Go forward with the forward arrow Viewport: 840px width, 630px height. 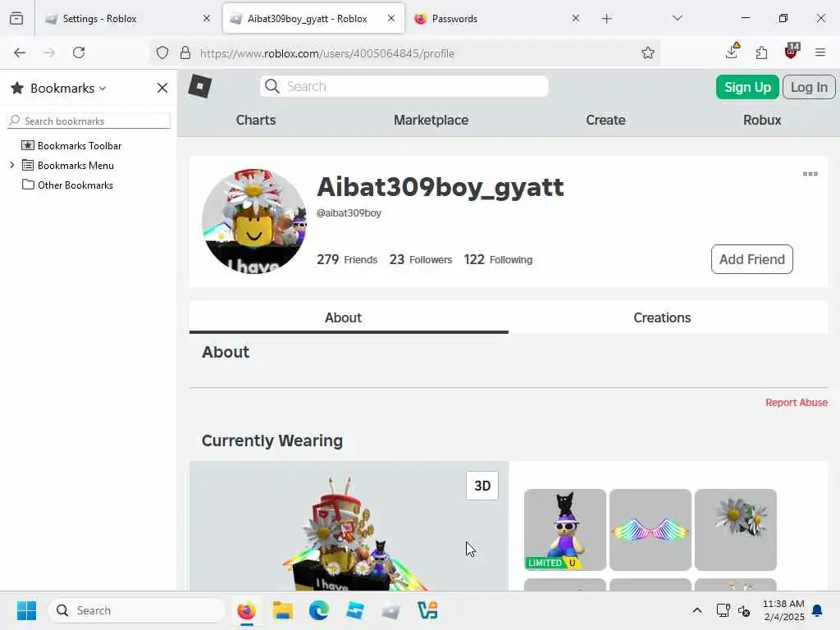point(49,52)
